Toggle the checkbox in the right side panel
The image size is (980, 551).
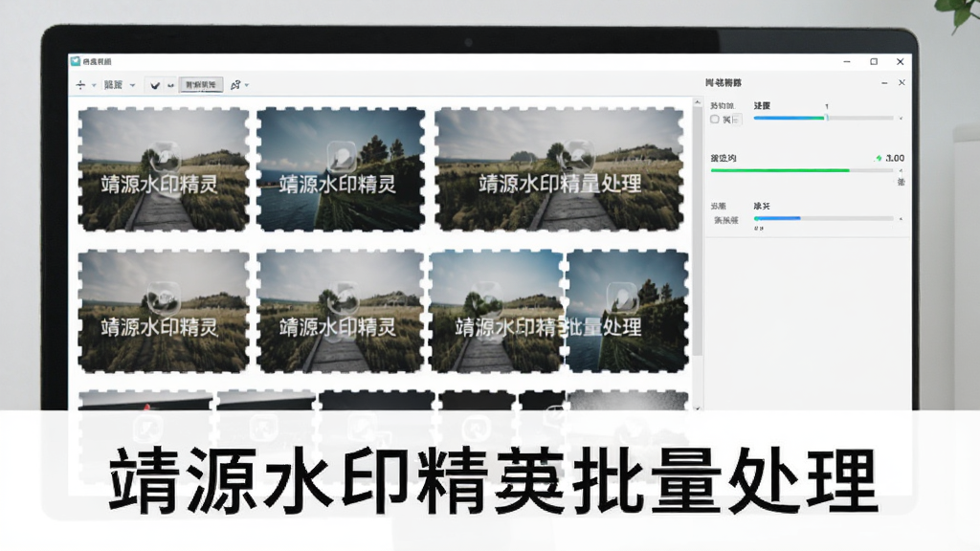(x=714, y=120)
